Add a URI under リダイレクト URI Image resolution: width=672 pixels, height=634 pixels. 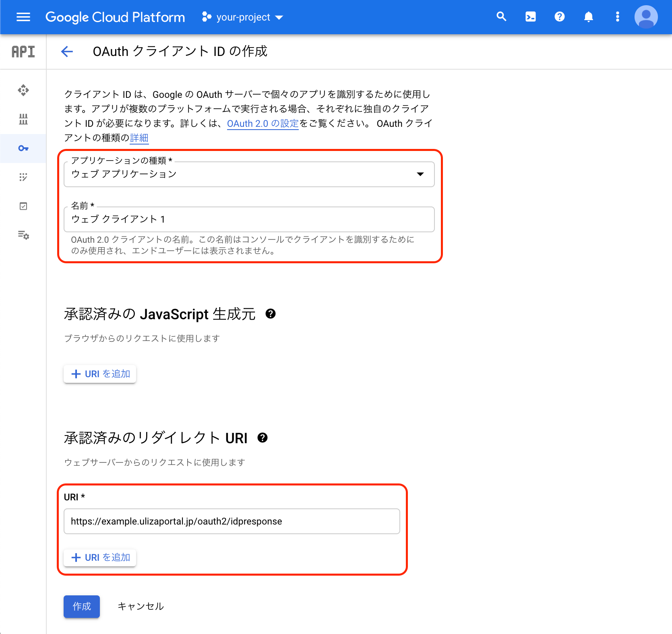(x=100, y=558)
